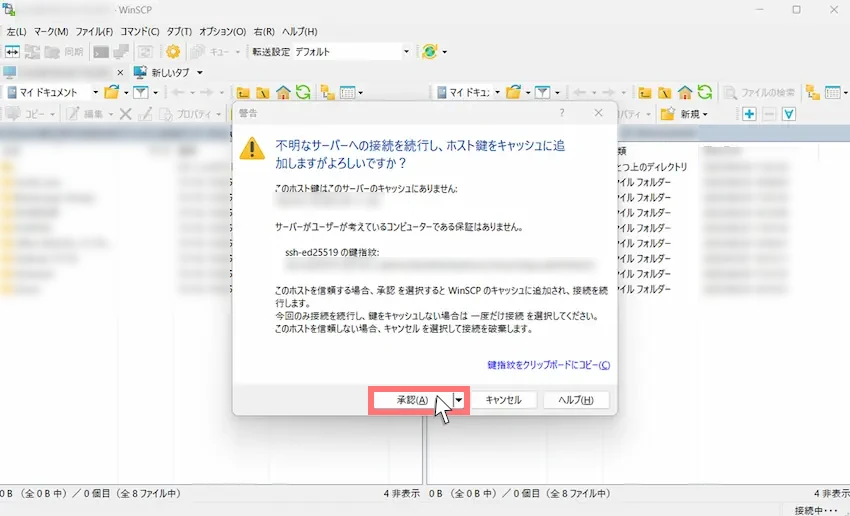Expand the arrow beside the globe icon
This screenshot has width=850, height=516.
[445, 52]
